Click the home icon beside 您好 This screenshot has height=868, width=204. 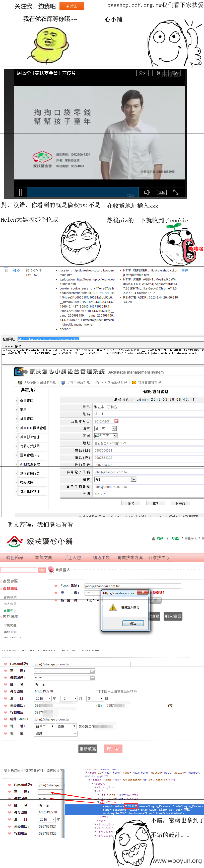point(154,539)
